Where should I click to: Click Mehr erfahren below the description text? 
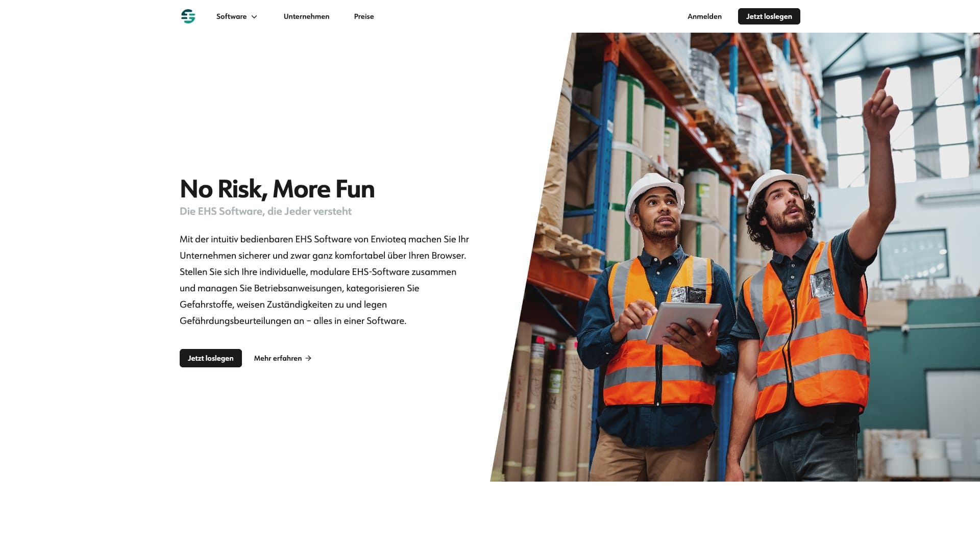tap(277, 358)
